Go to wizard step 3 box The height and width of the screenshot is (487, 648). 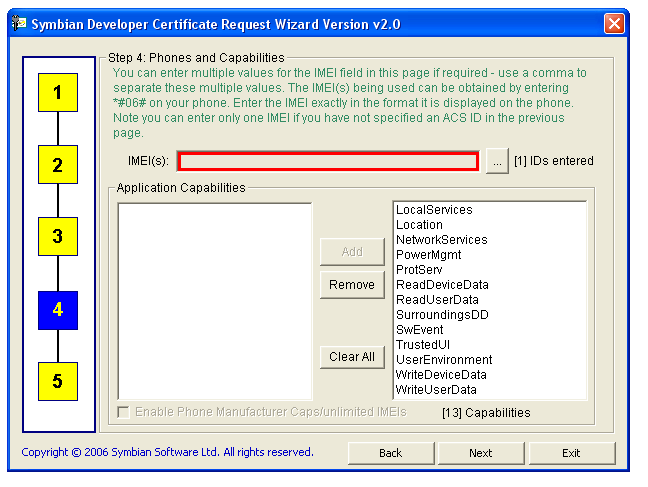point(58,236)
